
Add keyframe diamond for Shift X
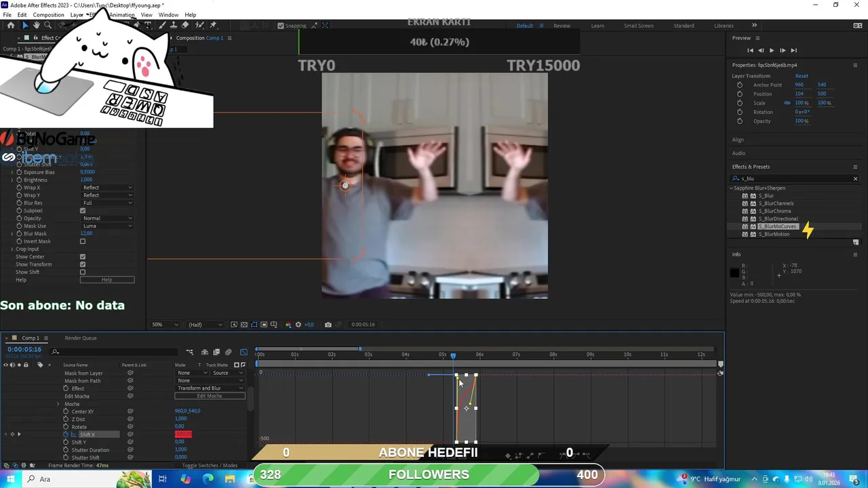pos(12,434)
